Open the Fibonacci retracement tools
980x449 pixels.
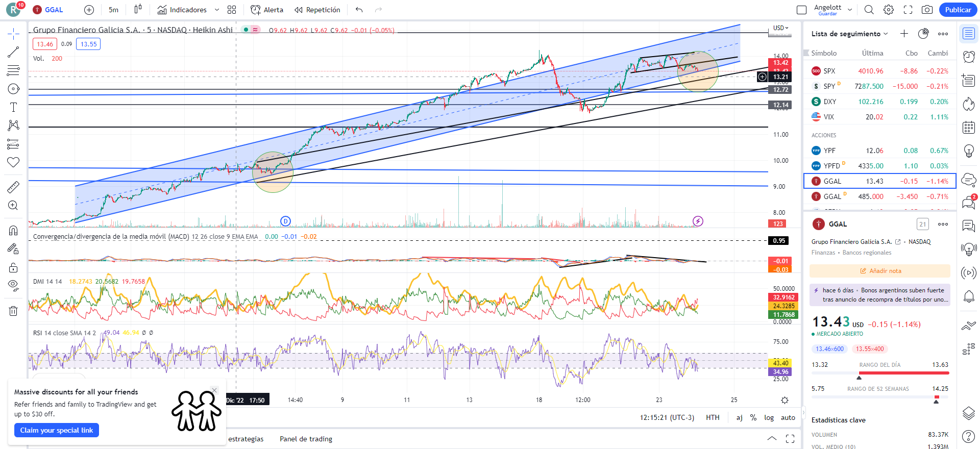(13, 70)
